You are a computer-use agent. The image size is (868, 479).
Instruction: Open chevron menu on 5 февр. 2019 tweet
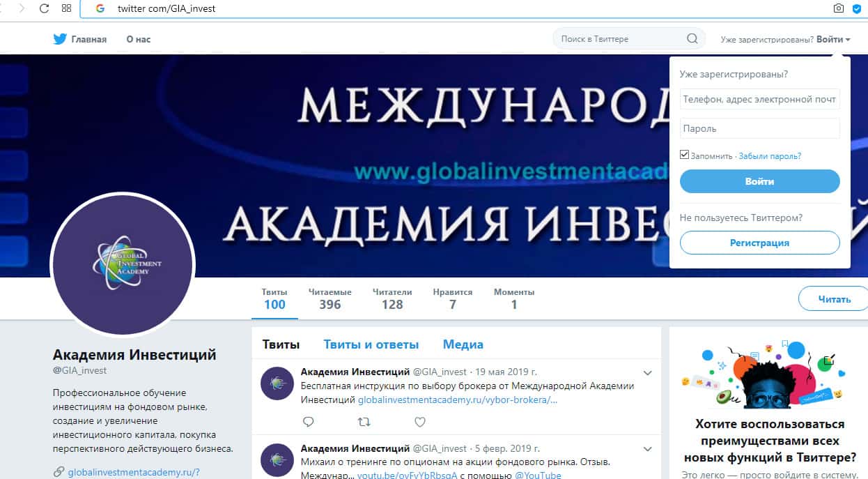[647, 449]
